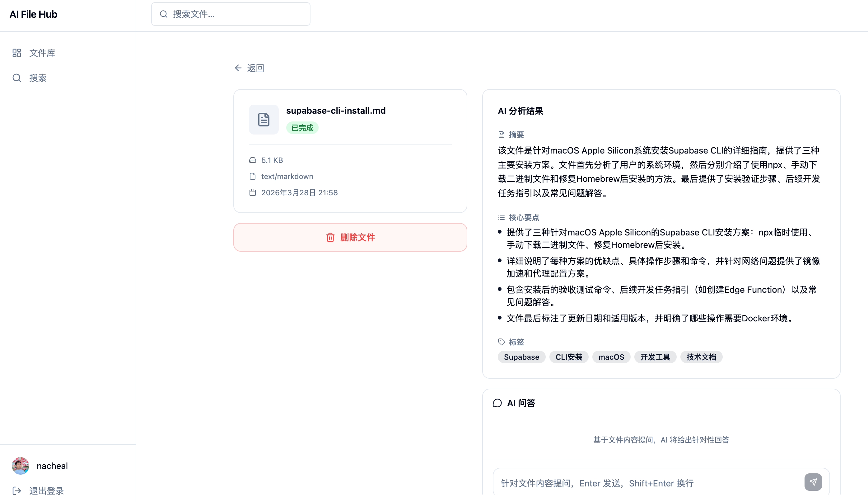Viewport: 868px width, 502px height.
Task: Select the bullet about Docker环境 requirements
Action: tap(650, 318)
